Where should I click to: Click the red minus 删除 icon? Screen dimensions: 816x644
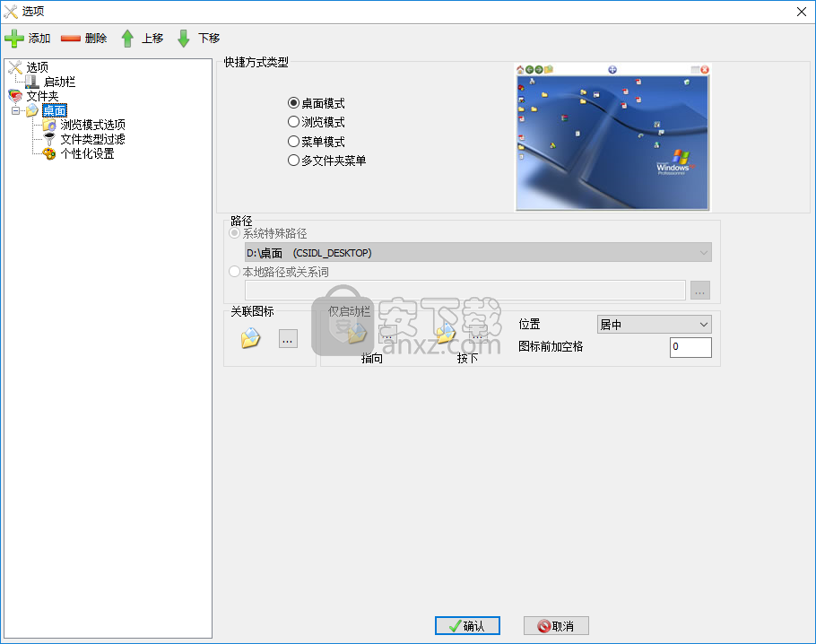[x=70, y=38]
